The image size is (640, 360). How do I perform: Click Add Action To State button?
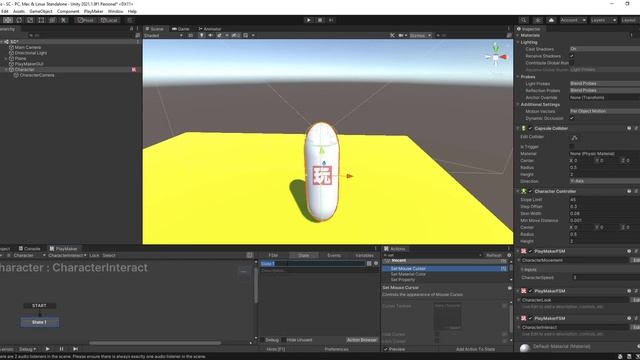(x=476, y=349)
